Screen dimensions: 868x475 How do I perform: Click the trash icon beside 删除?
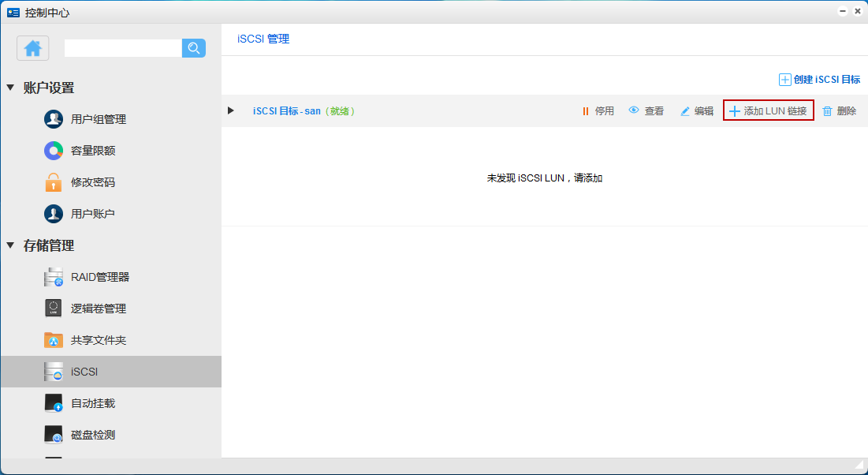(828, 111)
